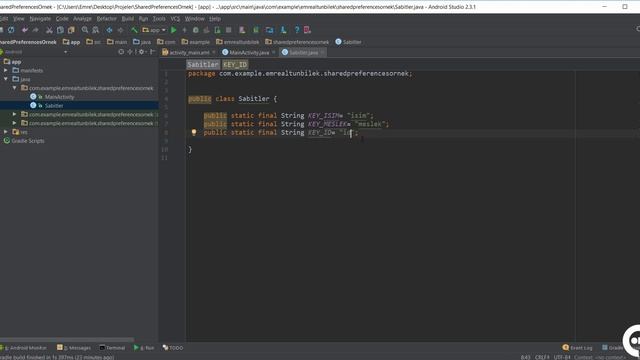Click the collapse all icon in project panel
Image resolution: width=640 pixels, height=360 pixels.
tap(131, 52)
